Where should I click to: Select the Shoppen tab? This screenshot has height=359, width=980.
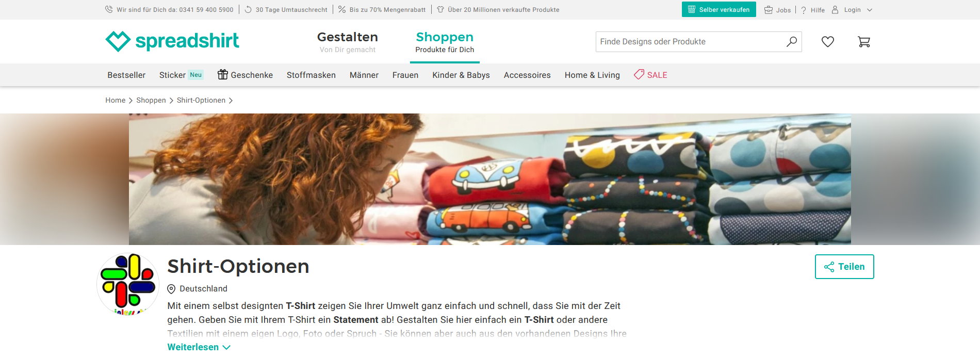point(445,42)
